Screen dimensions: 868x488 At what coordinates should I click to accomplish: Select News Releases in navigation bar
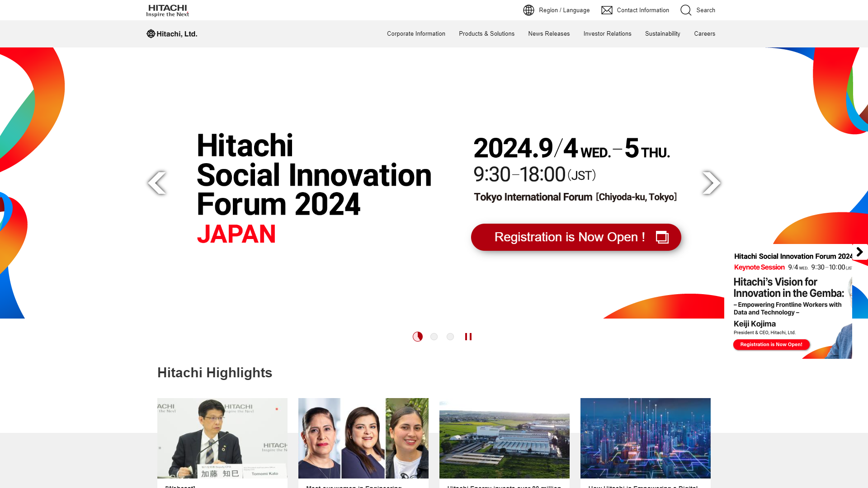(x=548, y=33)
